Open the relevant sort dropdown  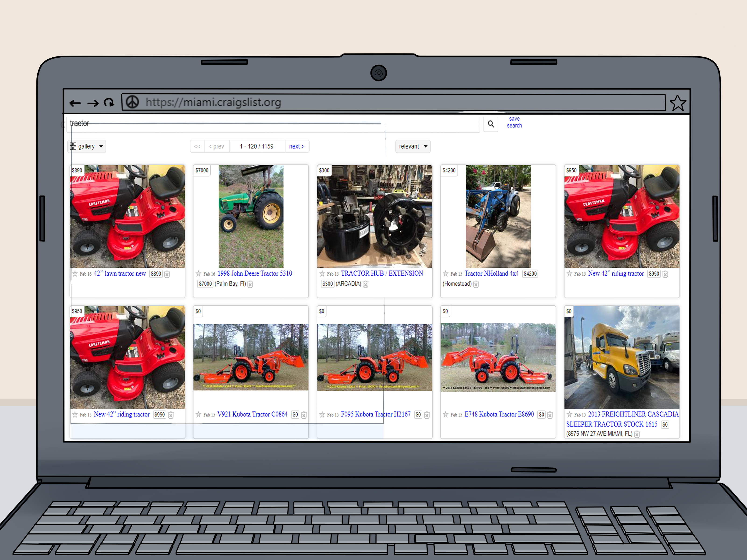413,147
